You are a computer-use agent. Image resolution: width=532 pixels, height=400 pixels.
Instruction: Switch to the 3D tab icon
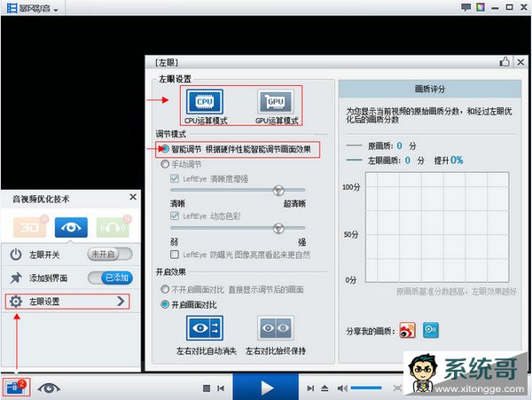30,227
